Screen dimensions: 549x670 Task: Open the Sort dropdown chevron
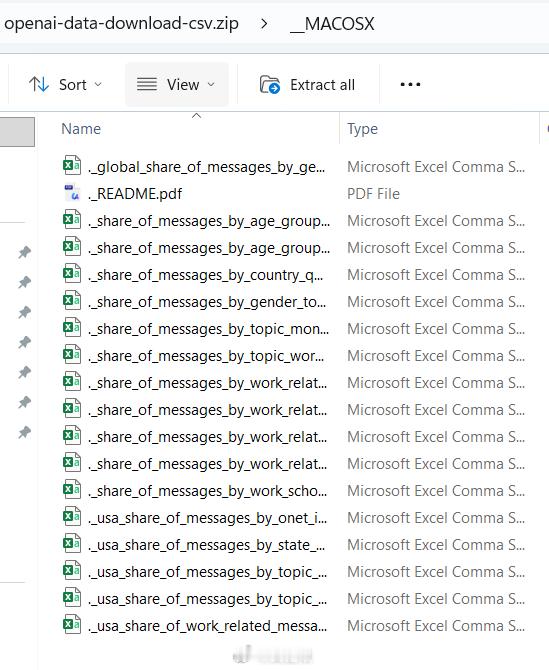[98, 85]
